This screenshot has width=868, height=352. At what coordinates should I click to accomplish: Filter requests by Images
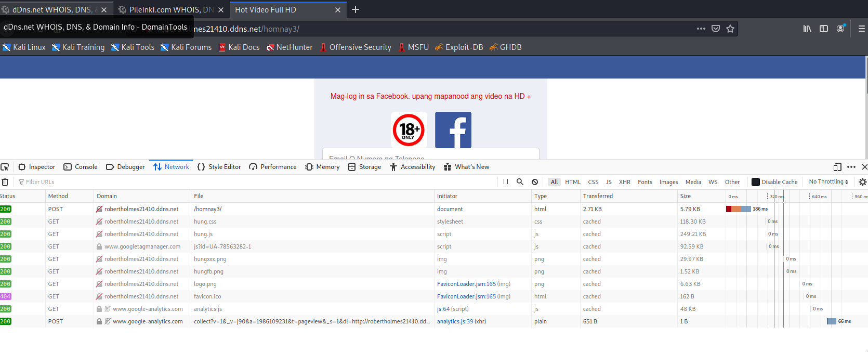pyautogui.click(x=669, y=182)
